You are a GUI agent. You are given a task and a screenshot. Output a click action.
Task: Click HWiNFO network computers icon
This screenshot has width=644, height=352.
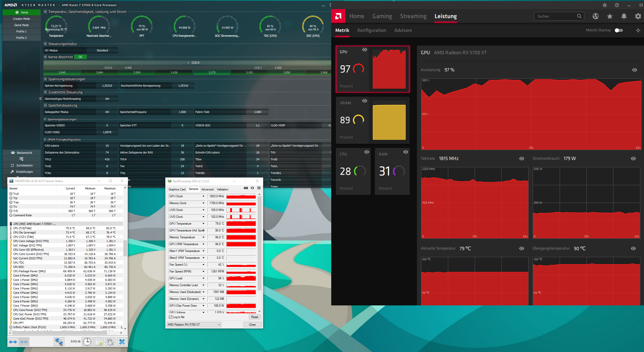click(59, 342)
